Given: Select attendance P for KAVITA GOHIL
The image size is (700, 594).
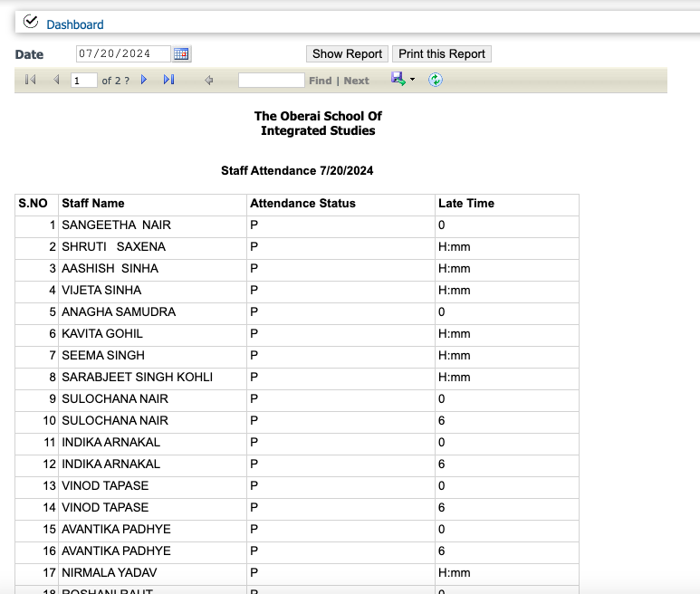Looking at the screenshot, I should click(x=254, y=334).
